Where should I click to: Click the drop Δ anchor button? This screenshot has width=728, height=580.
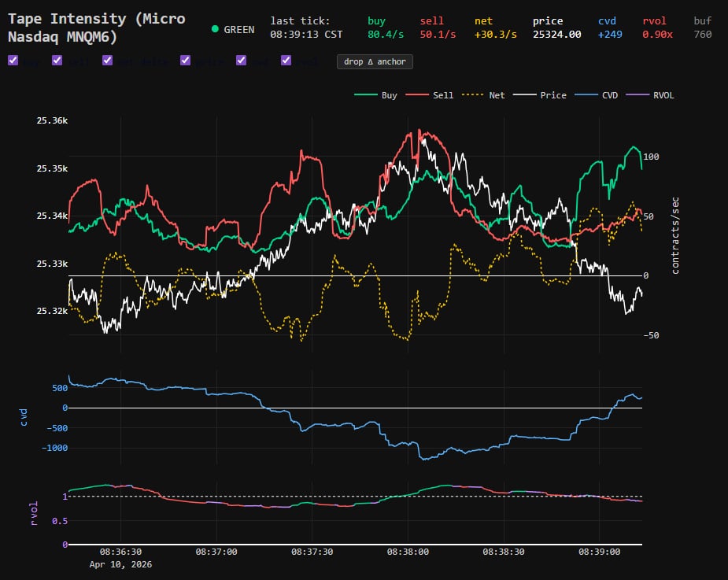coord(375,61)
